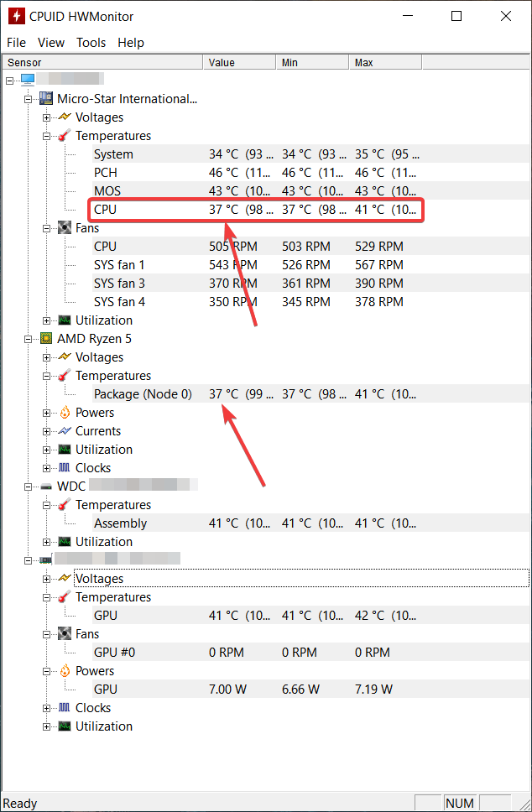
Task: Expand Powers under AMD Ryzen 5
Action: (47, 413)
